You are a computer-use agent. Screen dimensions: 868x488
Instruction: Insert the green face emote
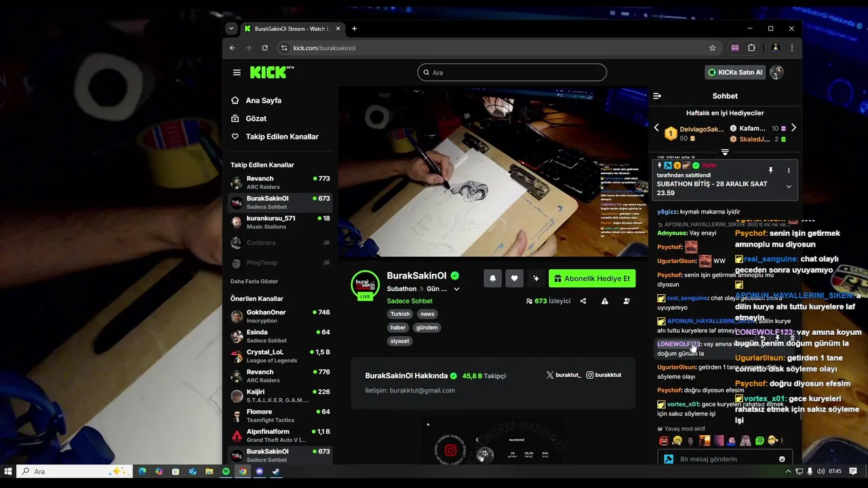tap(759, 441)
